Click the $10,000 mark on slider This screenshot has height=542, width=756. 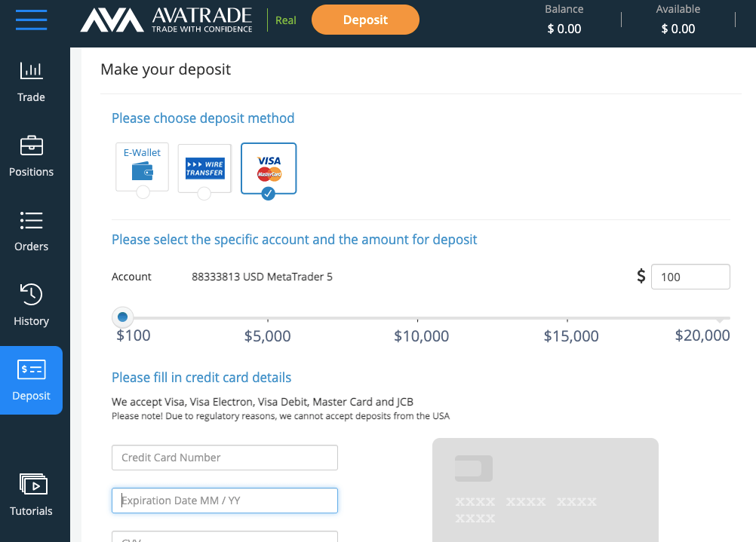pos(422,335)
